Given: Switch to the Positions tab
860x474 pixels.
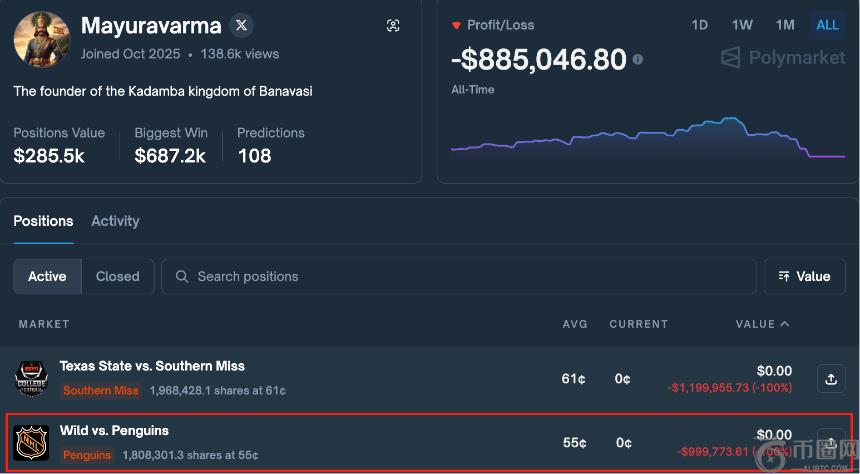Looking at the screenshot, I should [x=43, y=221].
